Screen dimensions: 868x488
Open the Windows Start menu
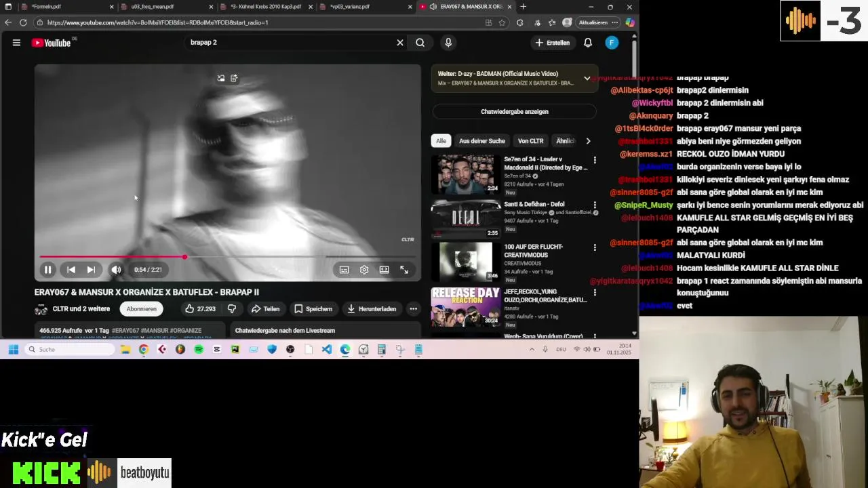tap(13, 350)
